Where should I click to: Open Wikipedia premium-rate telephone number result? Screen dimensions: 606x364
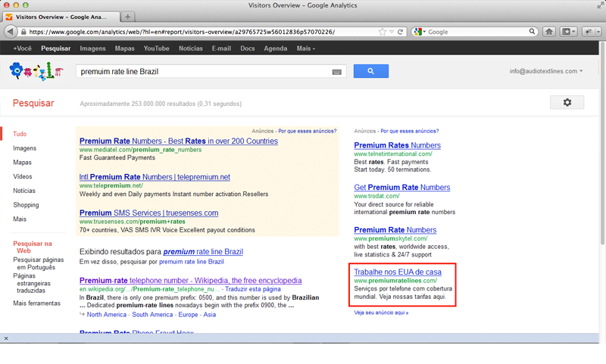tap(191, 280)
